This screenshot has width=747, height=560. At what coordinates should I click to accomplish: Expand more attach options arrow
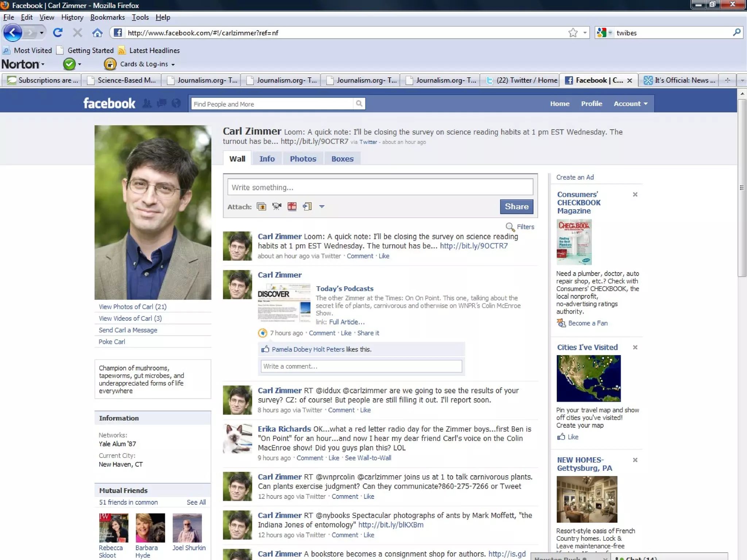tap(322, 207)
